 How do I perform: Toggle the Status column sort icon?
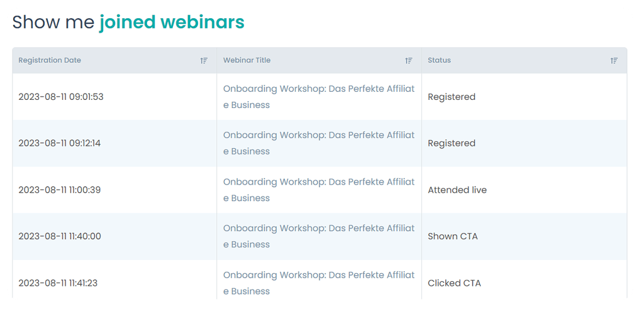pos(614,61)
